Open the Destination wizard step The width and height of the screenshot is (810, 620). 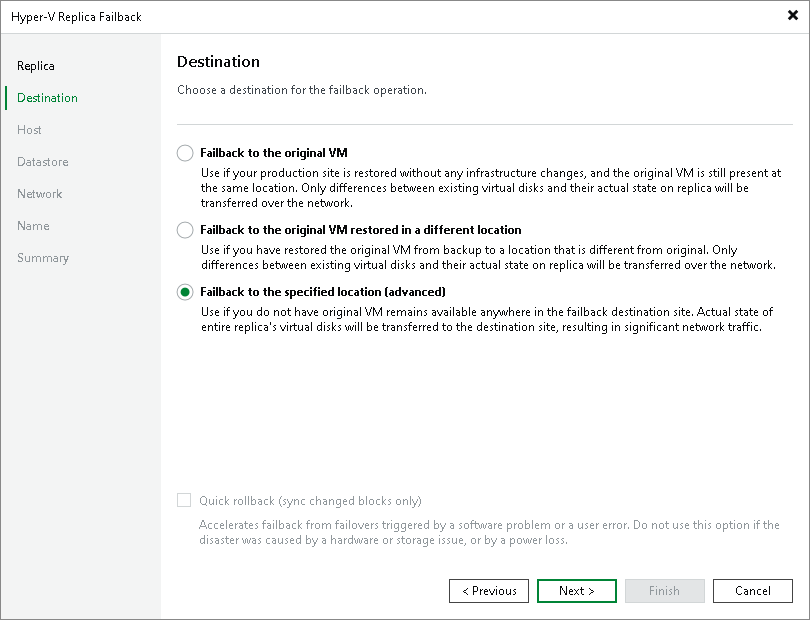[48, 98]
